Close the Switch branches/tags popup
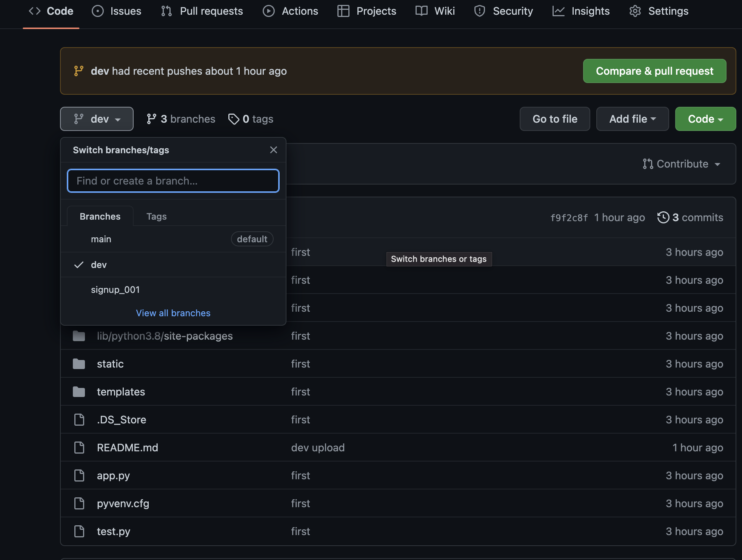 tap(274, 150)
